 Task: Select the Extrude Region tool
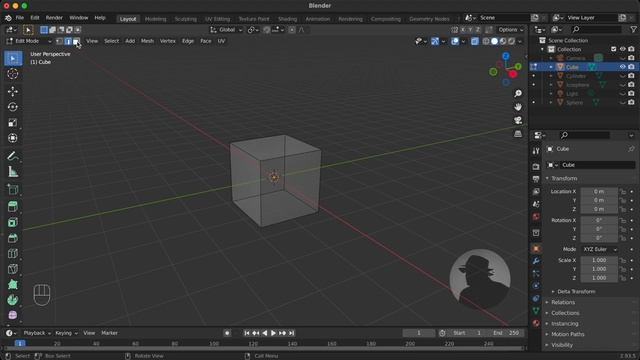point(13,207)
